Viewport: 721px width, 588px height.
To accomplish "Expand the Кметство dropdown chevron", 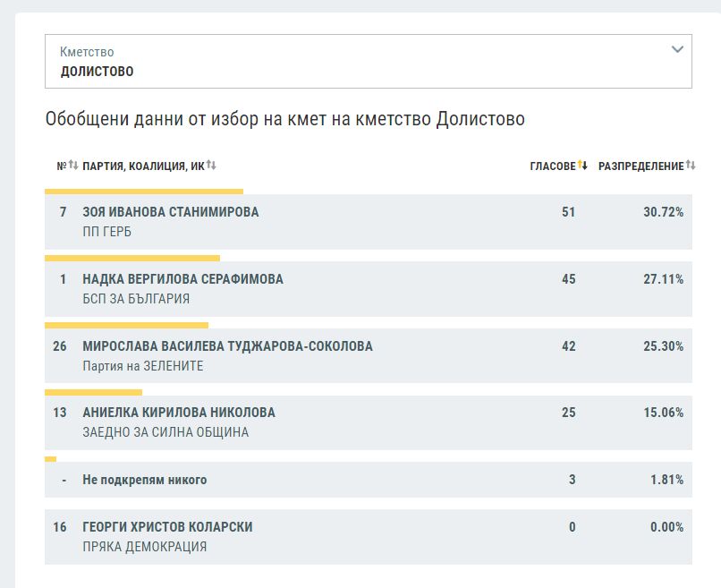I will (677, 50).
